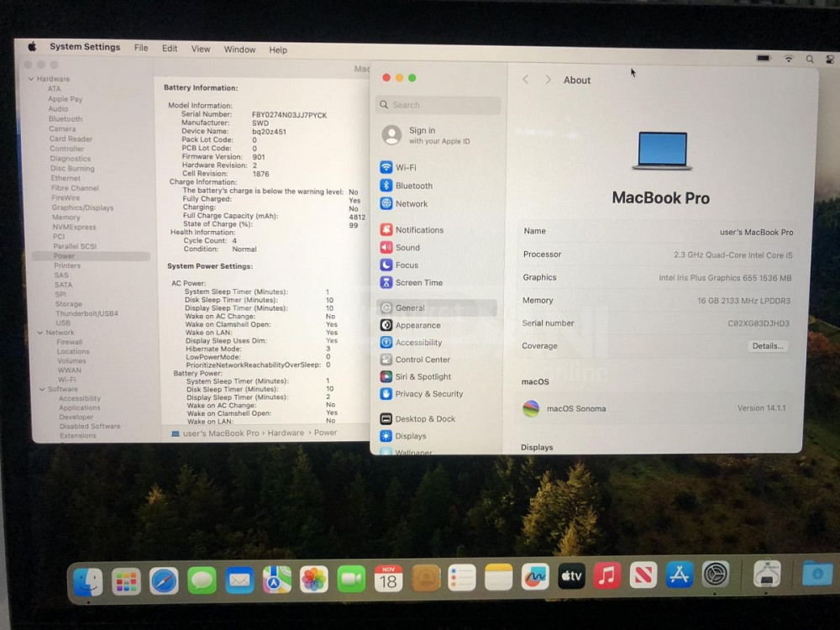Open Siri & Spotlight settings
Screen dimensions: 840x630
click(423, 377)
